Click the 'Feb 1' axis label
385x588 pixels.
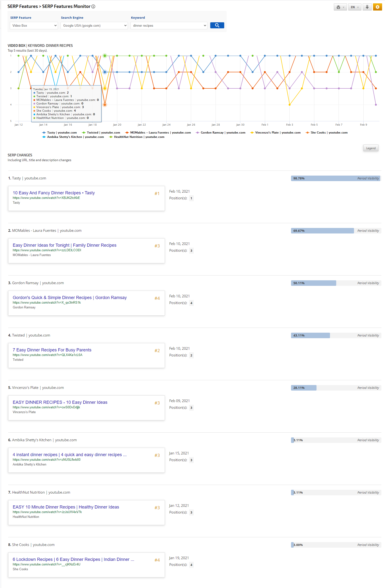pyautogui.click(x=265, y=125)
